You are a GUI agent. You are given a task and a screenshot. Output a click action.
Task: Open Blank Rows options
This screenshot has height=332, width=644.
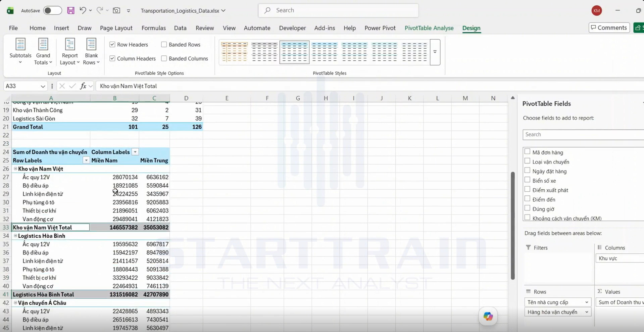[91, 51]
